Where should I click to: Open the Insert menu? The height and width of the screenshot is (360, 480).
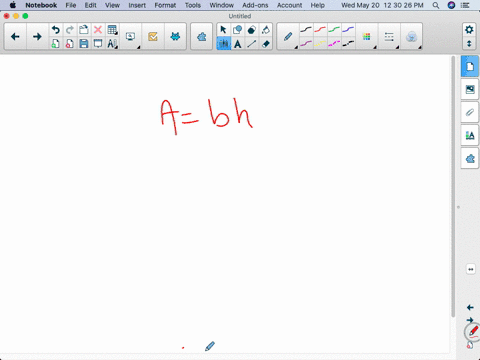[x=137, y=5]
